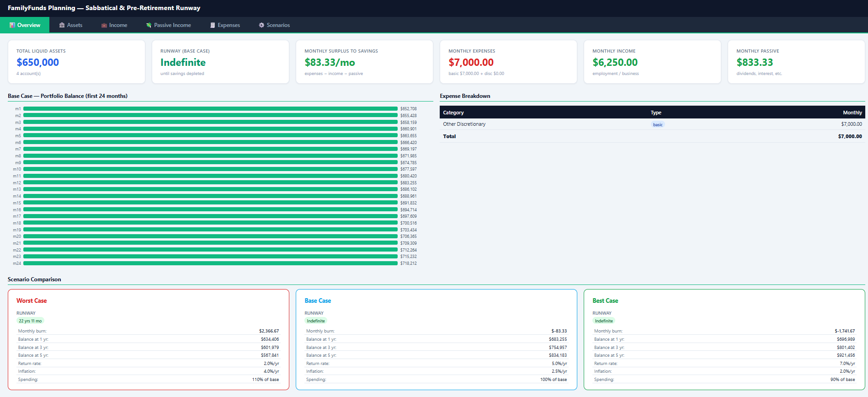
Task: Select the m24 bar showing $718,212
Action: click(210, 263)
